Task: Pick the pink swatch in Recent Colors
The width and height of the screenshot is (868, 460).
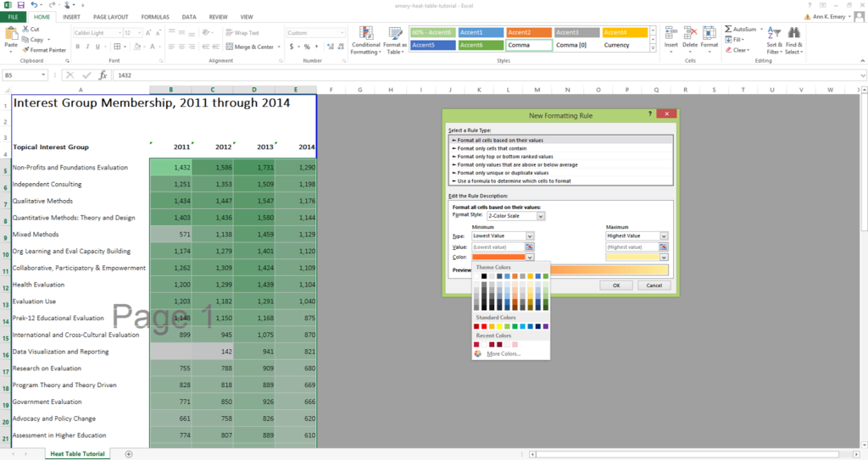Action: [x=515, y=344]
